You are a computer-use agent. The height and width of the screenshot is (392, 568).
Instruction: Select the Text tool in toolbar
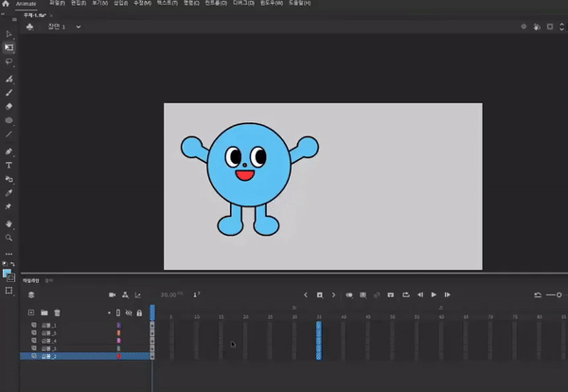click(9, 165)
